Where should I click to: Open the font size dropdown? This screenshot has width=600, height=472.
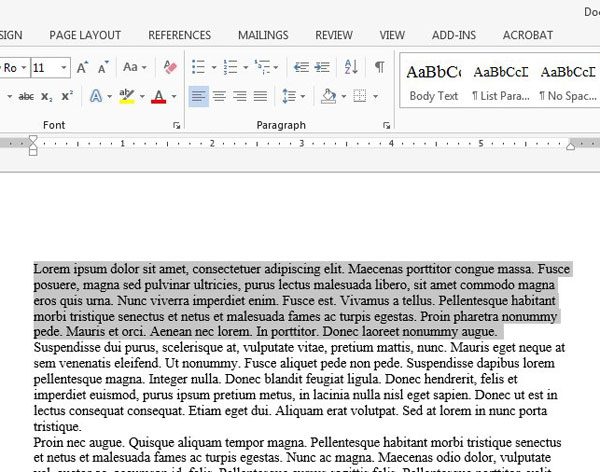click(64, 68)
